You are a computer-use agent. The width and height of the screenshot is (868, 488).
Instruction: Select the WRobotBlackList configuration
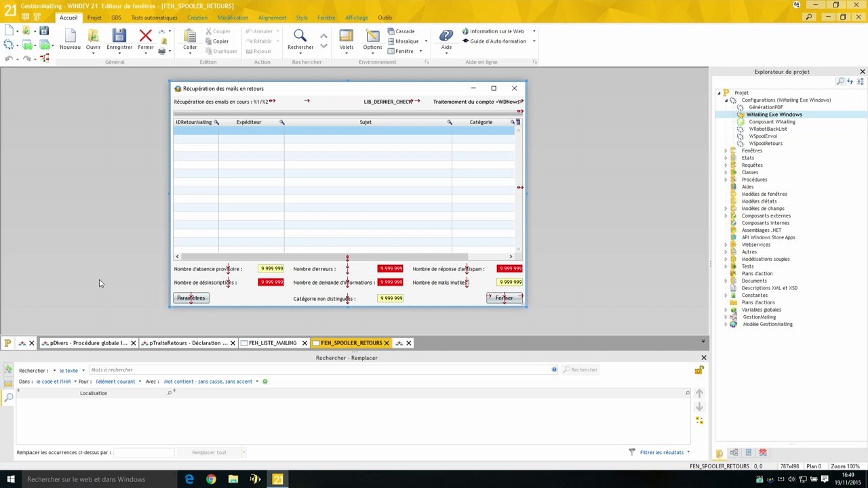click(768, 129)
